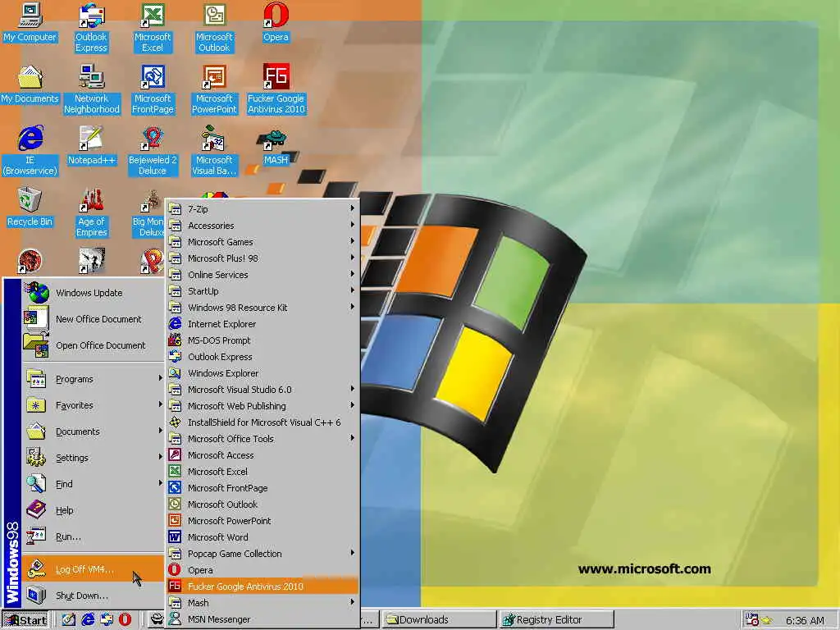This screenshot has height=630, width=840.
Task: Expand Popcap Game Collection folder
Action: click(262, 554)
